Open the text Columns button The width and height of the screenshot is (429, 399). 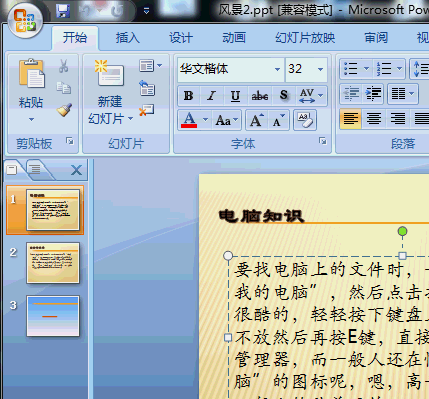[x=403, y=94]
